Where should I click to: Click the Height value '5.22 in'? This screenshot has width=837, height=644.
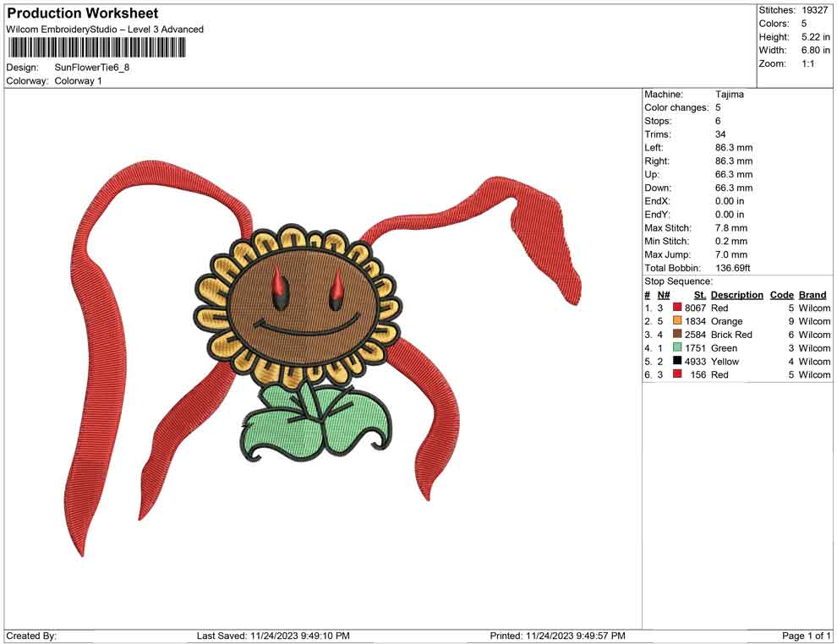[816, 37]
